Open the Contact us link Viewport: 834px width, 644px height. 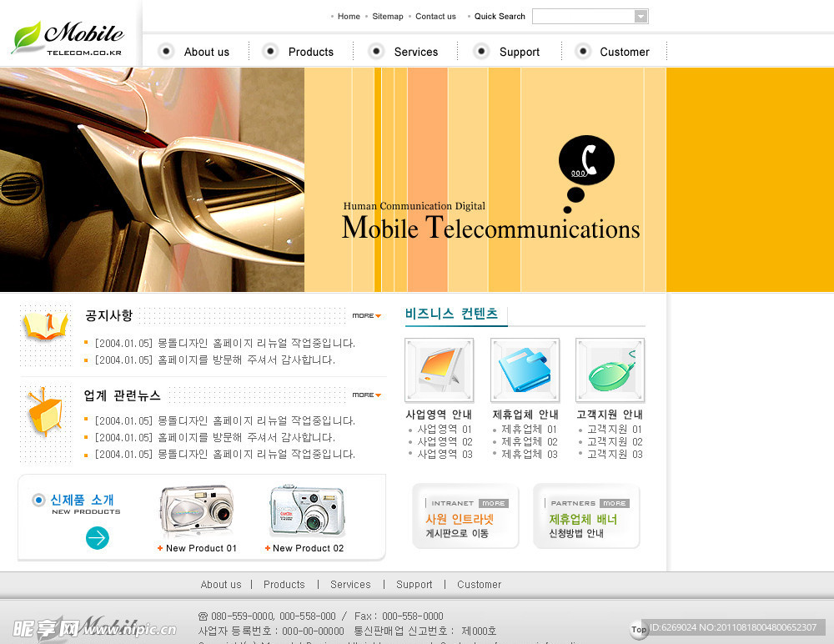pyautogui.click(x=435, y=17)
